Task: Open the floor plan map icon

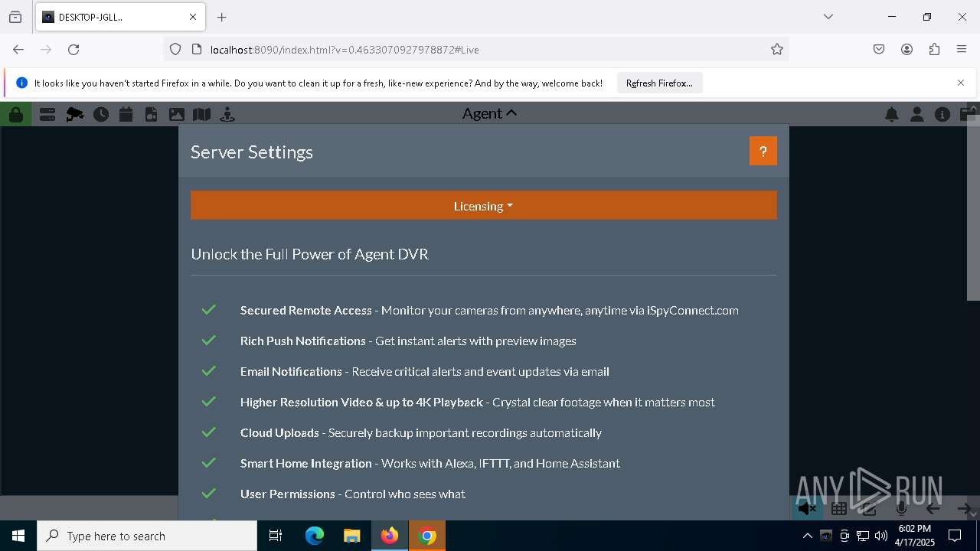Action: (202, 115)
